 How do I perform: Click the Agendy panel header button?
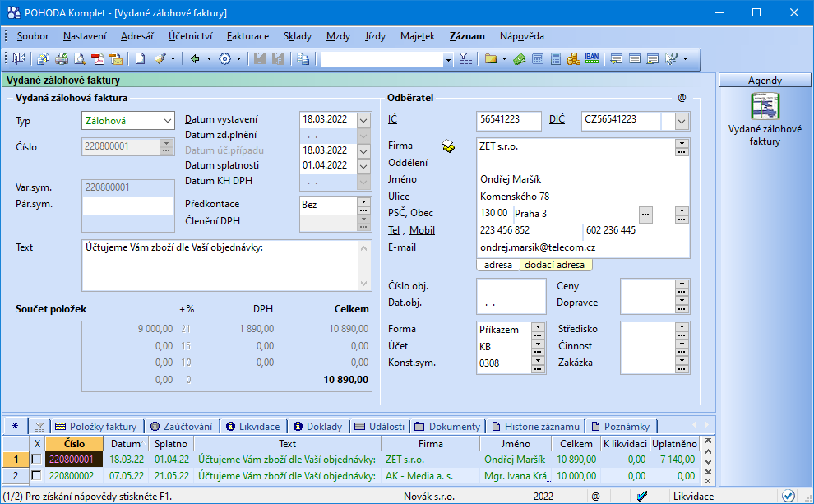tap(765, 81)
